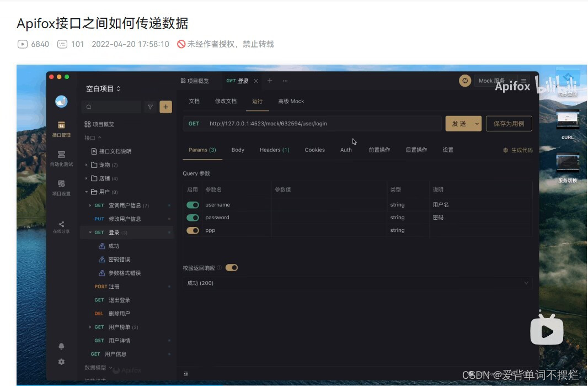This screenshot has height=386, width=588.
Task: Open the Body tab
Action: pos(238,150)
